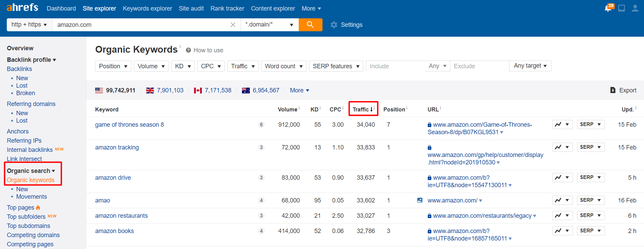Image resolution: width=644 pixels, height=249 pixels.
Task: Click the Export download icon
Action: 613,90
